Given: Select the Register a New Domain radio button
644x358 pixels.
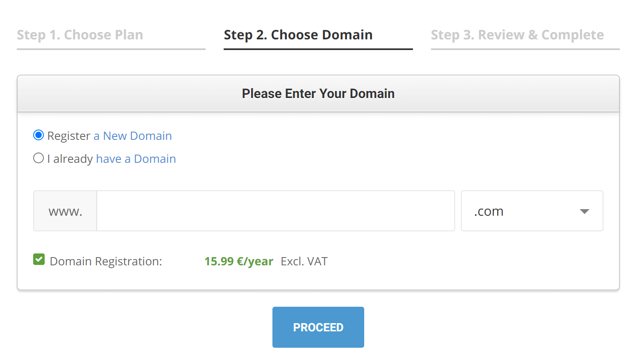Looking at the screenshot, I should tap(39, 135).
